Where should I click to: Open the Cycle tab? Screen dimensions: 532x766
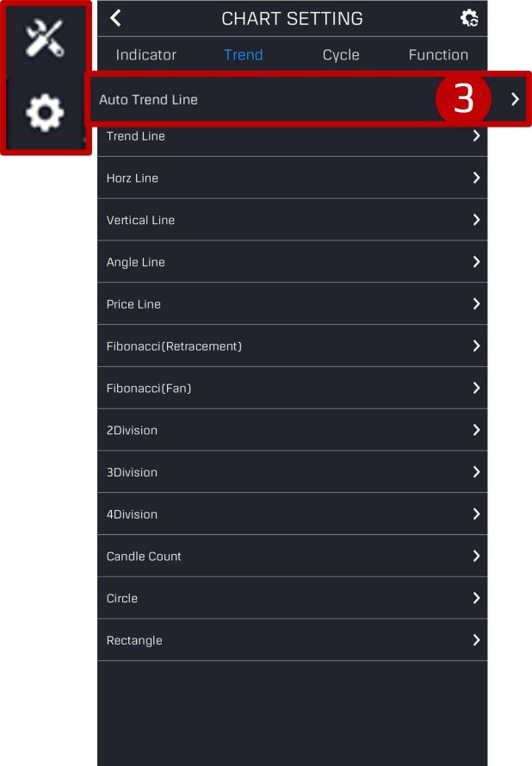[341, 55]
